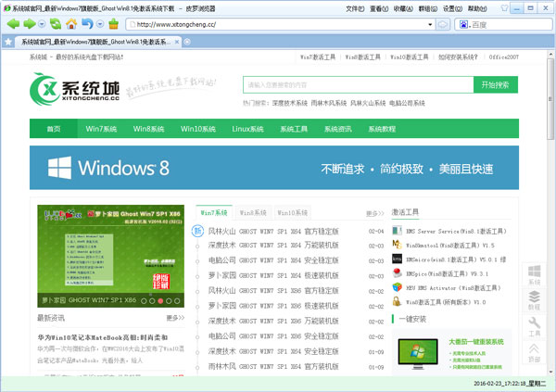Click the 大番茄一键重装系统 monitor image

pyautogui.click(x=418, y=354)
